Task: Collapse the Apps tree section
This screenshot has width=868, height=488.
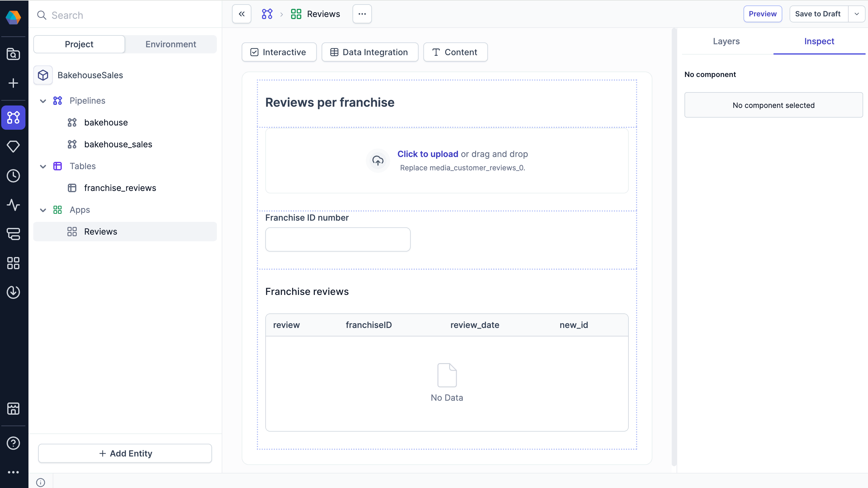Action: (43, 210)
